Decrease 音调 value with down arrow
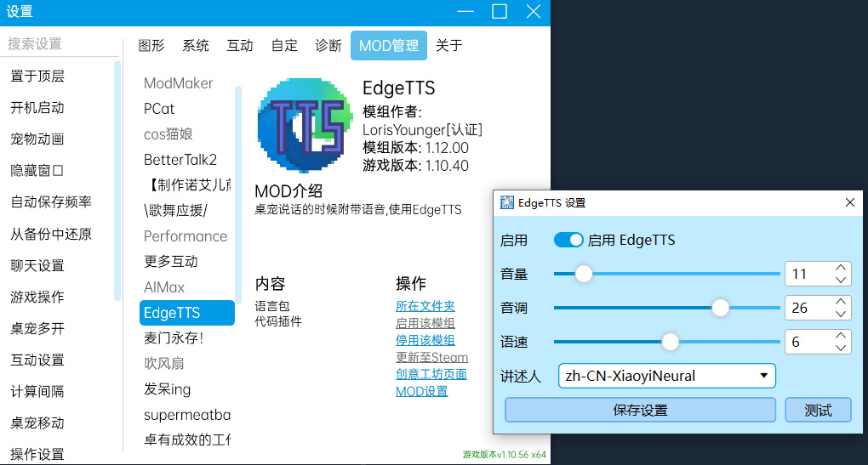The height and width of the screenshot is (465, 868). [x=840, y=314]
